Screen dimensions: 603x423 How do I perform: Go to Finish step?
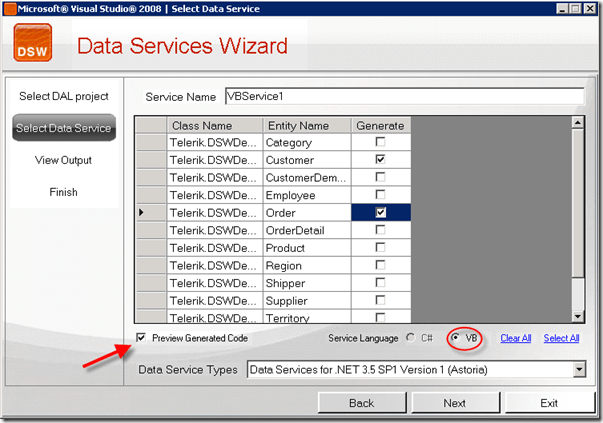63,192
